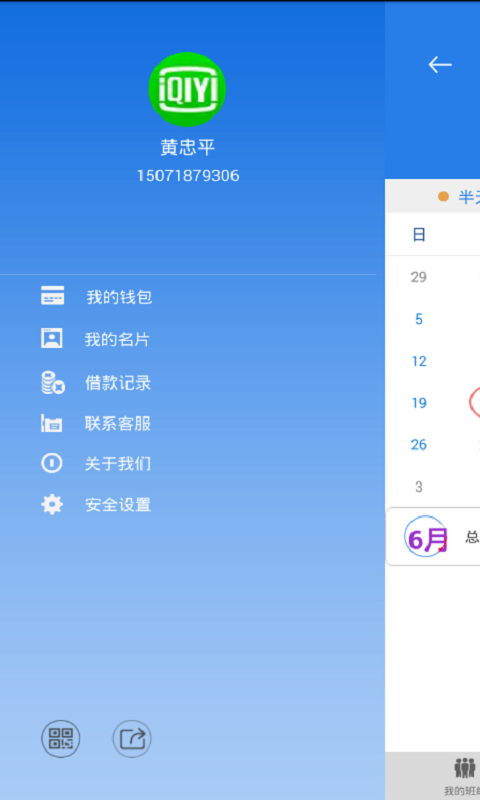Click the about us info icon
Viewport: 480px width, 800px height.
coord(52,463)
